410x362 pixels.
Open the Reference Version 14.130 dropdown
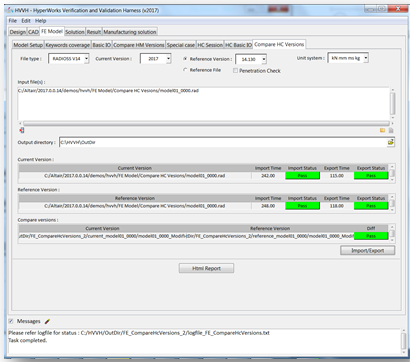pyautogui.click(x=251, y=59)
